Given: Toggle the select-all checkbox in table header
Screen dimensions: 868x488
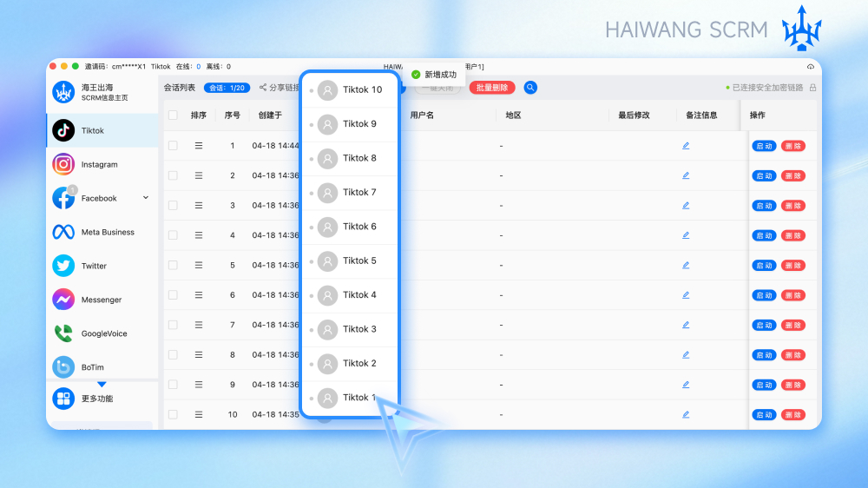Looking at the screenshot, I should pyautogui.click(x=174, y=115).
